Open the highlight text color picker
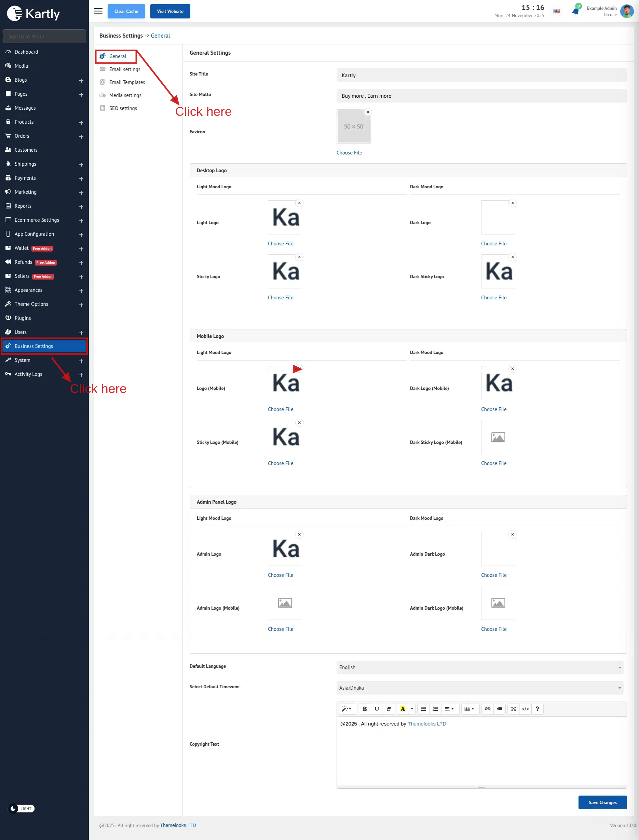Image resolution: width=639 pixels, height=840 pixels. pyautogui.click(x=412, y=709)
